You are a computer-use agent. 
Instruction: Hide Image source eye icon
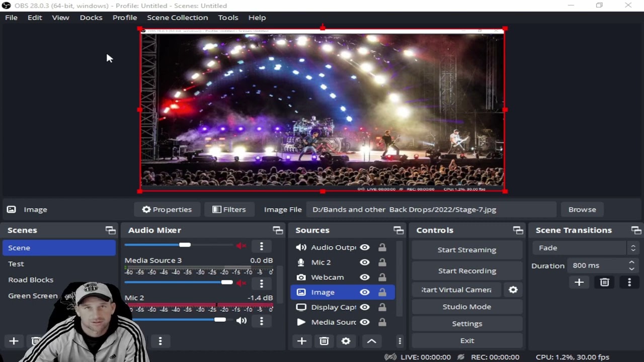point(365,292)
